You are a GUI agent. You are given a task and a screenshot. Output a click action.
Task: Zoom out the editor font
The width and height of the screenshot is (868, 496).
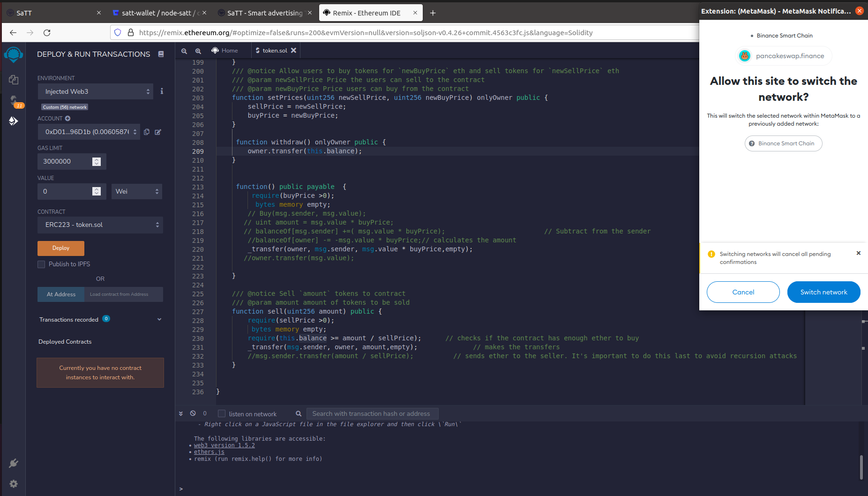(184, 51)
